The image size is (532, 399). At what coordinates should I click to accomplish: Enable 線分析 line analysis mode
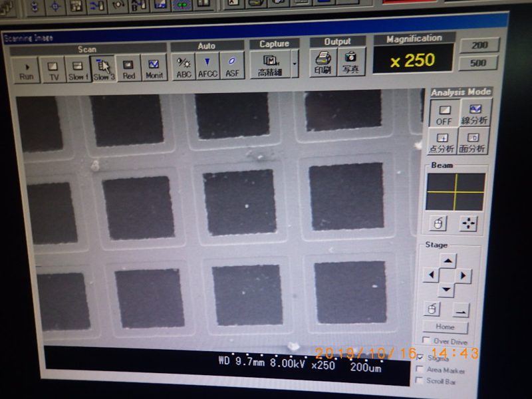[474, 113]
